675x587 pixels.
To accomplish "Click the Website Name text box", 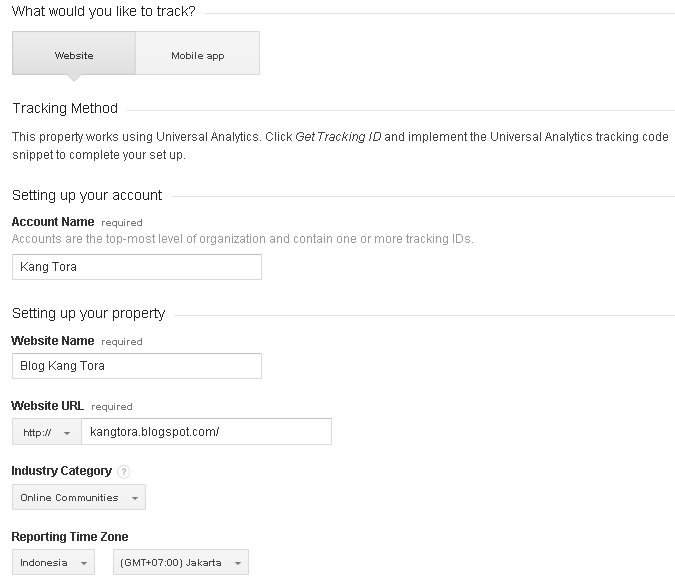I will [x=136, y=366].
